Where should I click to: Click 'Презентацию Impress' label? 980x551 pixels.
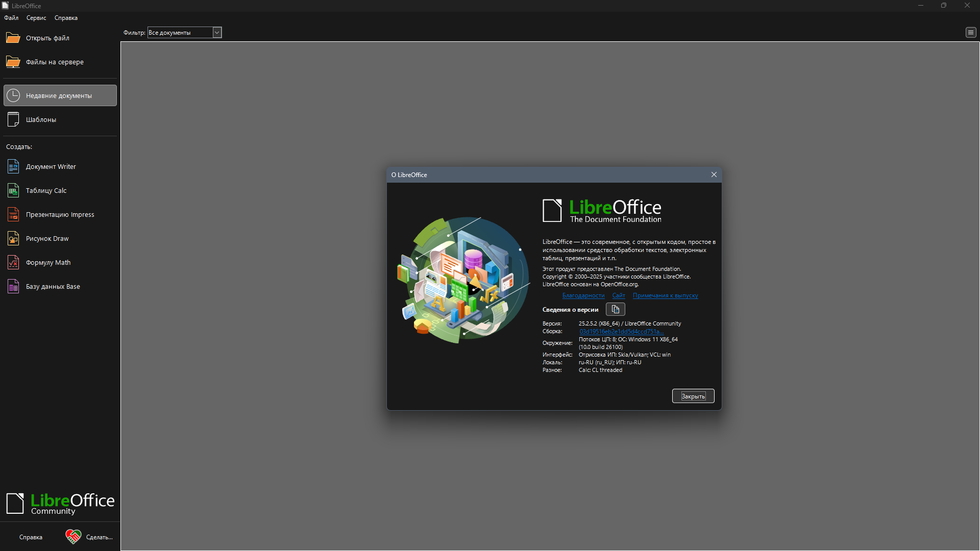(x=60, y=215)
